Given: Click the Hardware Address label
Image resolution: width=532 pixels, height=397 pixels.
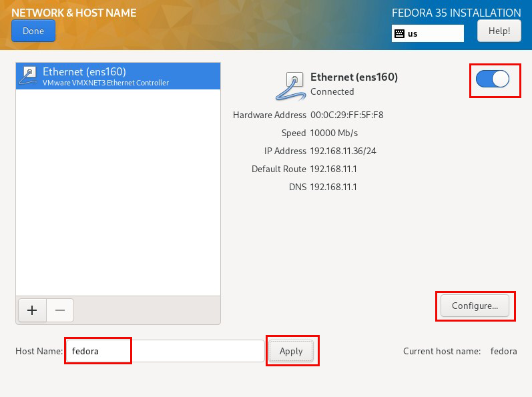Looking at the screenshot, I should (x=270, y=115).
